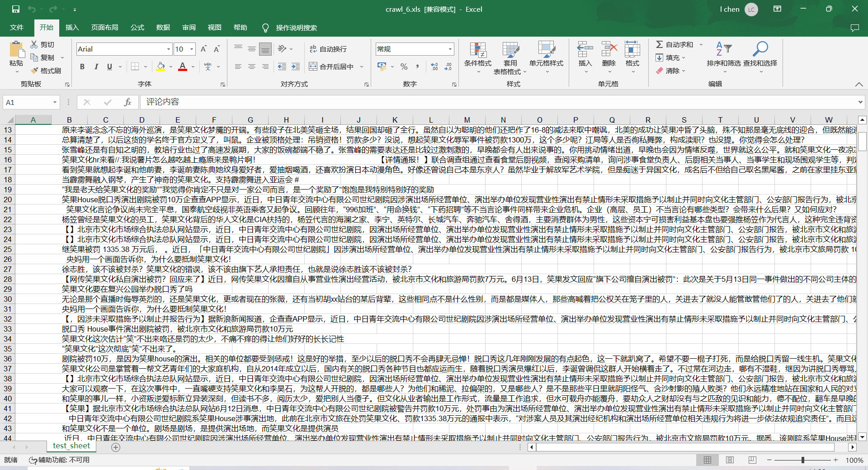Click the 清除 (Clear) button
The image size is (868, 470).
(671, 71)
